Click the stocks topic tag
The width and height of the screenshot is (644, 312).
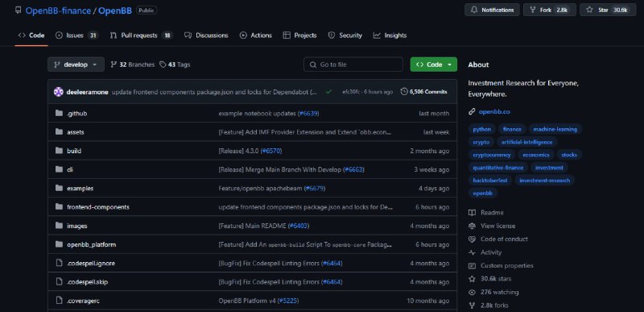click(x=569, y=155)
